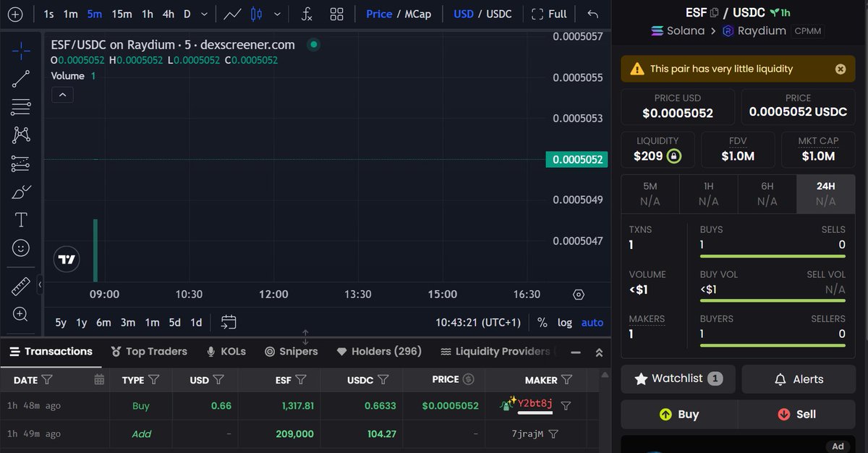Switch chart to MCap view
The image size is (868, 453).
click(x=417, y=14)
